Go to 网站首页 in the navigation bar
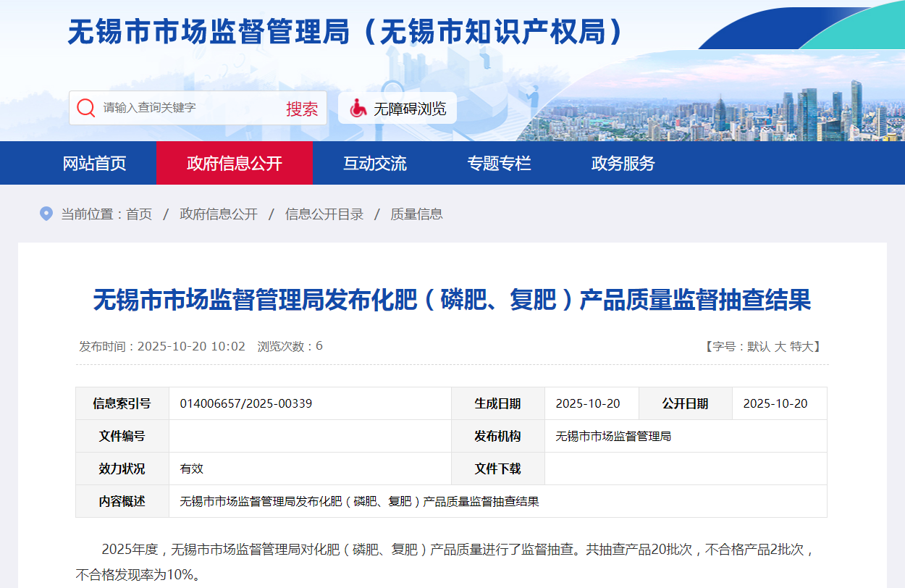The image size is (905, 588). pyautogui.click(x=94, y=164)
